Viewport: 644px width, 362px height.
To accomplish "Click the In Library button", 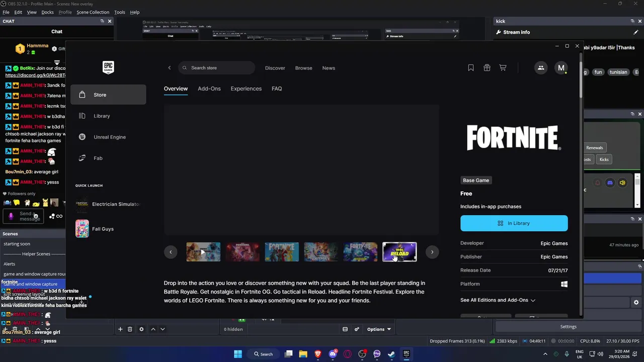I will tap(514, 223).
